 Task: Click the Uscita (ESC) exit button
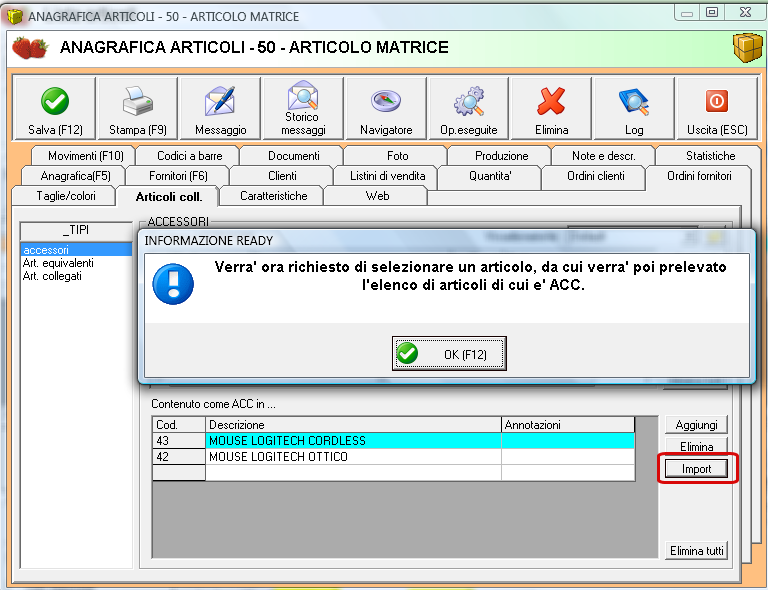click(717, 109)
